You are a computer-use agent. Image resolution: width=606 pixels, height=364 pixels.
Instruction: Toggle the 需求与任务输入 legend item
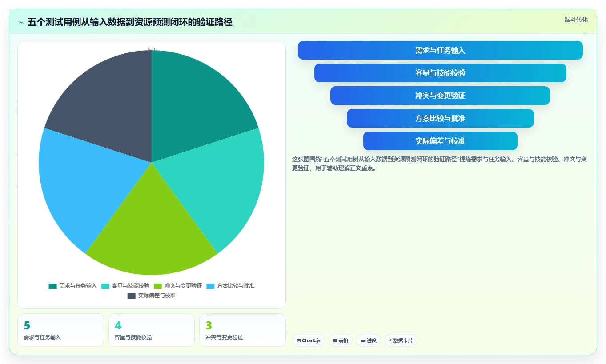pyautogui.click(x=72, y=286)
